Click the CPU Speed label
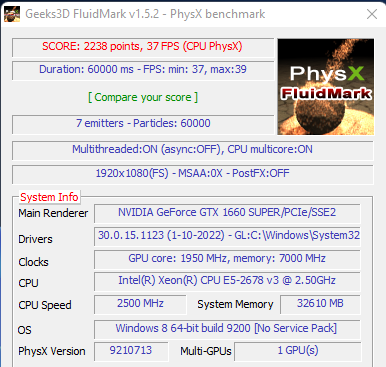Image resolution: width=386 pixels, height=367 pixels. click(45, 305)
